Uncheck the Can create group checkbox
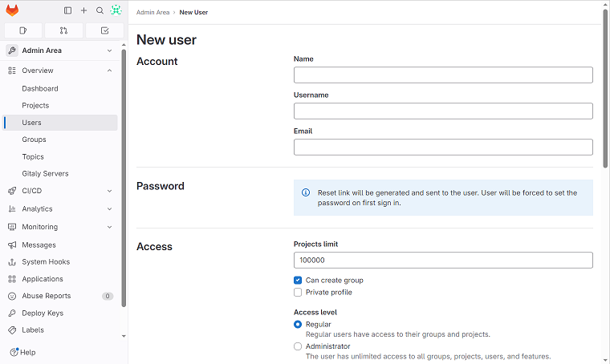Screen dimensions: 610x364 (x=298, y=281)
